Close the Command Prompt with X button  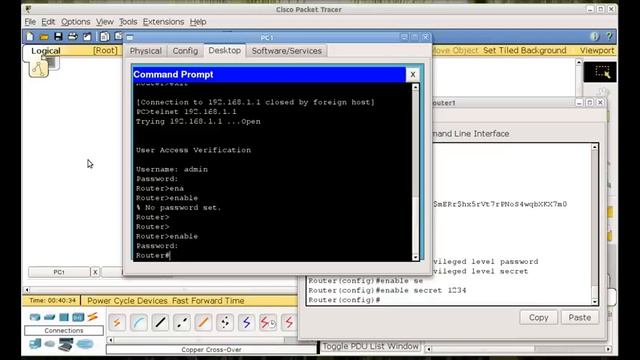coord(413,74)
